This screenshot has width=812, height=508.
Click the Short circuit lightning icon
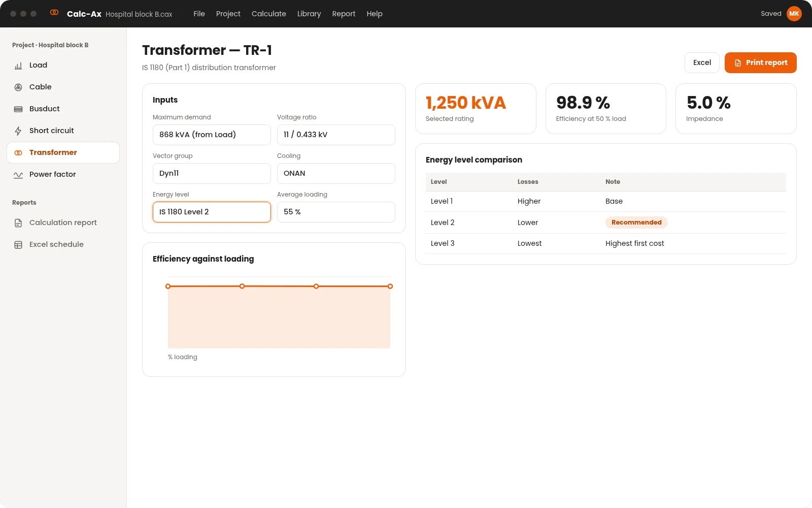(x=18, y=131)
